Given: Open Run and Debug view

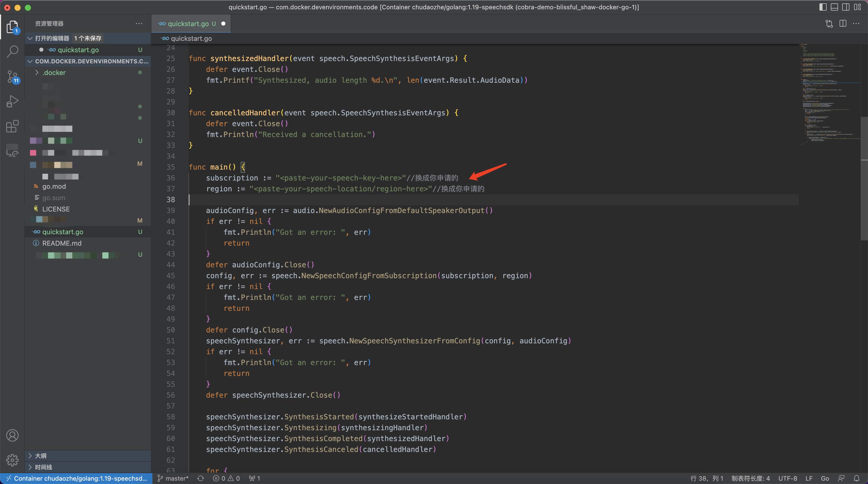Looking at the screenshot, I should pyautogui.click(x=12, y=101).
